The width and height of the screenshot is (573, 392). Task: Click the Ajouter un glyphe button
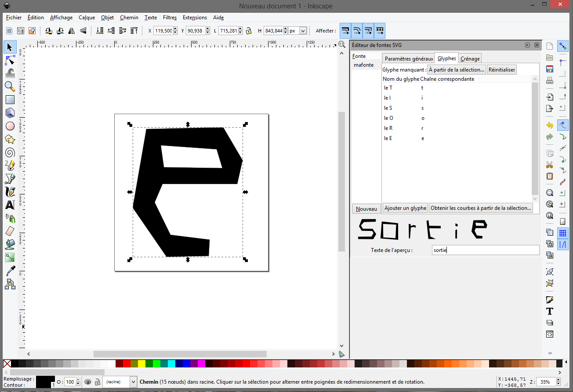coord(405,208)
